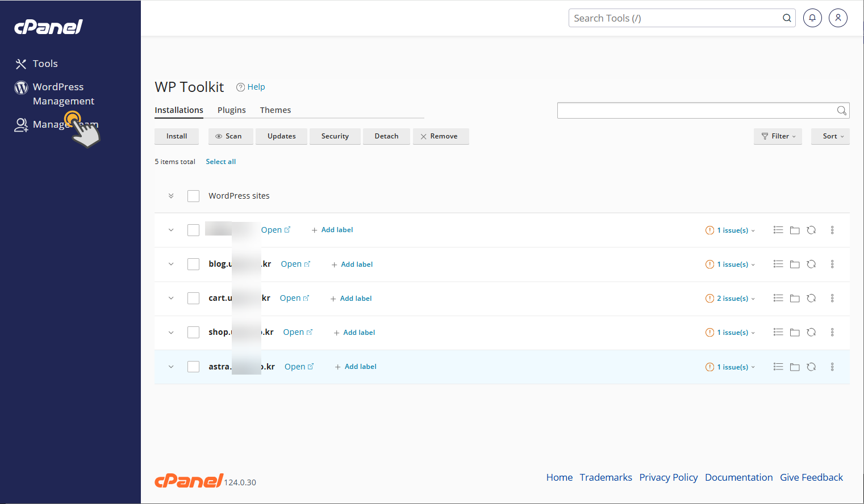Open file manager folder icon for astra site
The width and height of the screenshot is (864, 504).
[795, 367]
